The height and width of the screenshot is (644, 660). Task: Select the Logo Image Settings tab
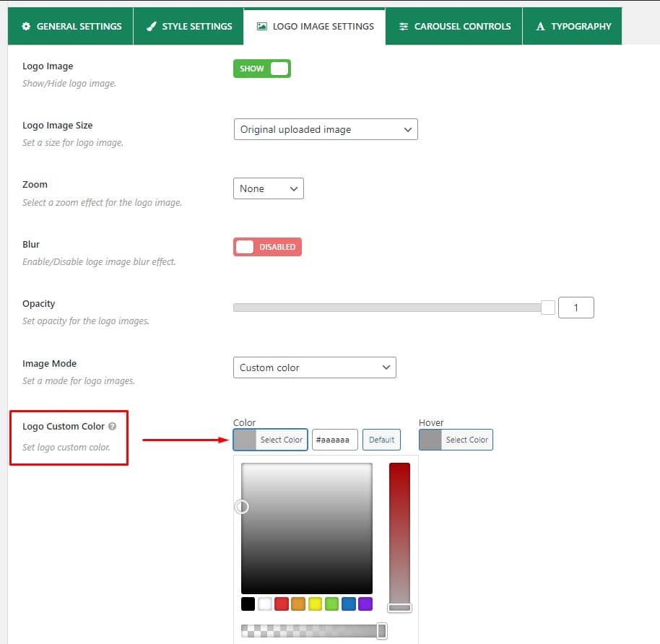tap(314, 26)
